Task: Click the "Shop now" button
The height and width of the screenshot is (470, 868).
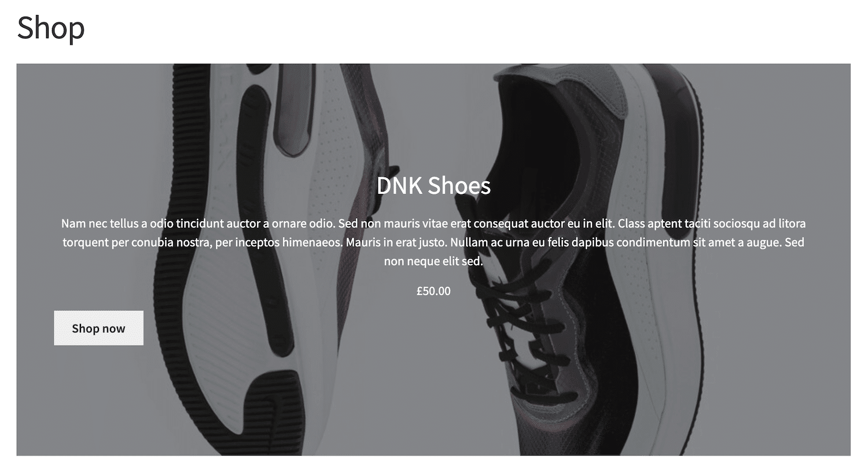Action: 98,328
